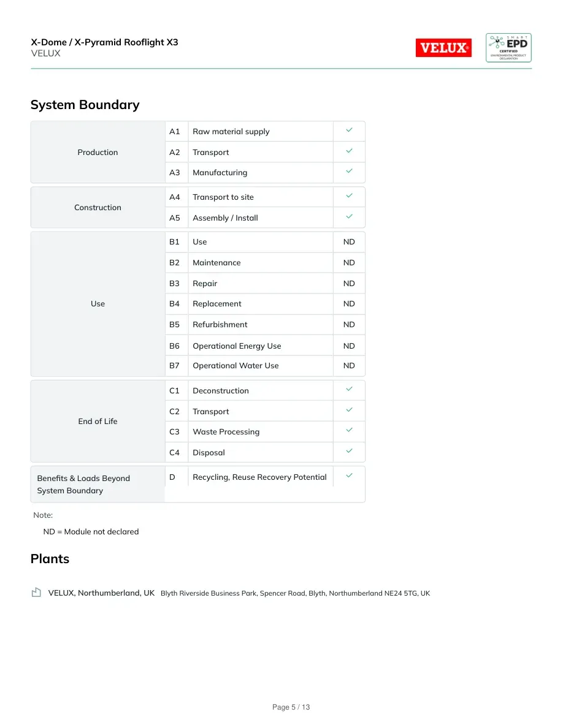Click the Blyth Riverside Business Park address text

(x=296, y=593)
